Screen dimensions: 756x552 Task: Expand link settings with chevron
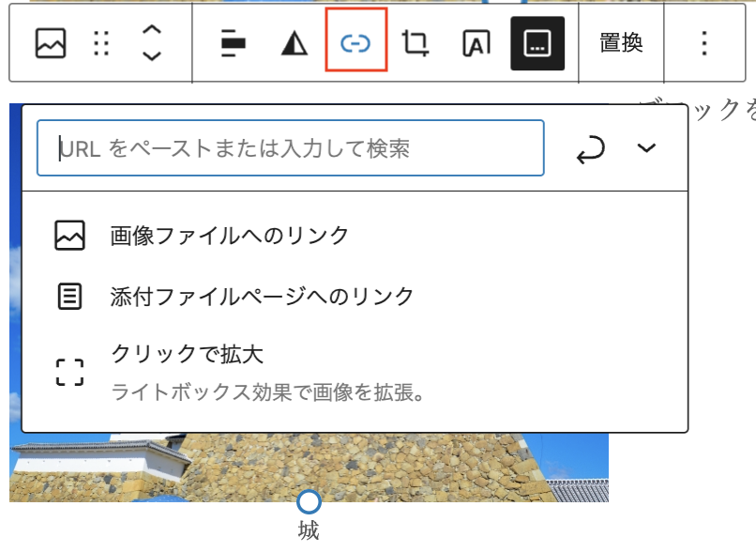(646, 148)
